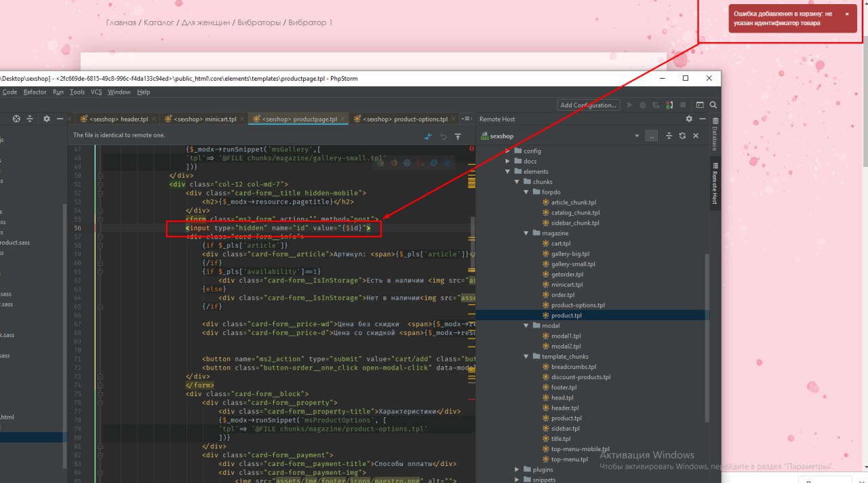
Task: Open the VCS menu
Action: [x=96, y=92]
